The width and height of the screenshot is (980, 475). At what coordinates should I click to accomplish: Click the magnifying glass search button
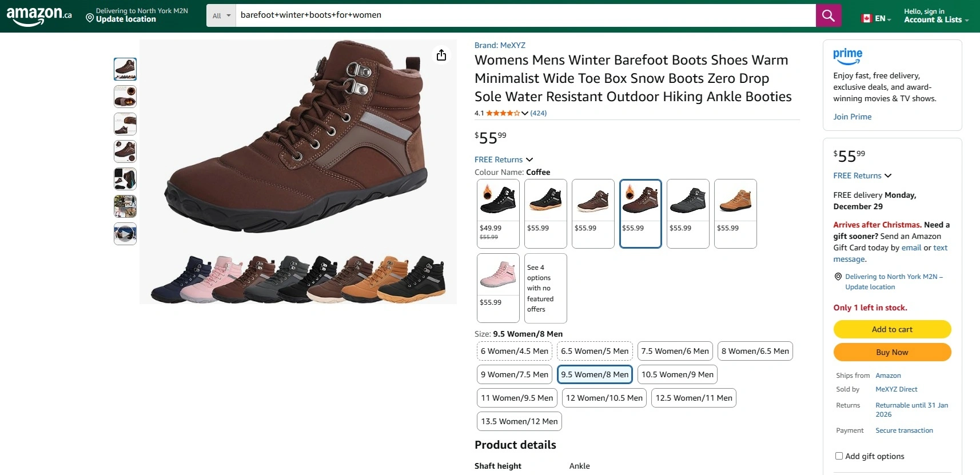click(828, 15)
